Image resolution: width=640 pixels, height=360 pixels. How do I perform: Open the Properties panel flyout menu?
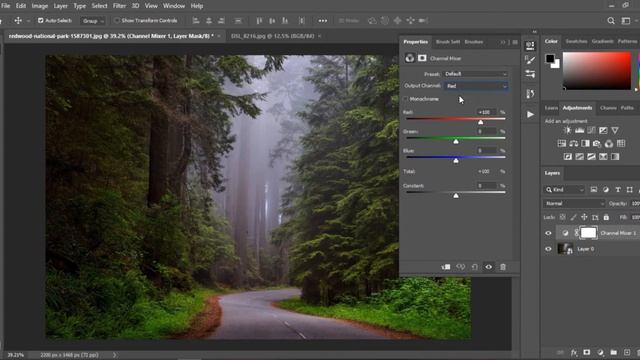[515, 42]
